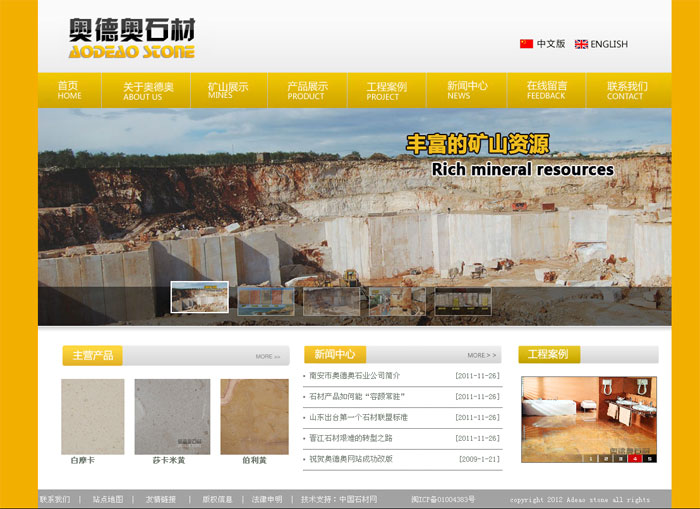The height and width of the screenshot is (509, 700).
Task: Go to 矿山展示 MINES section
Action: [228, 90]
